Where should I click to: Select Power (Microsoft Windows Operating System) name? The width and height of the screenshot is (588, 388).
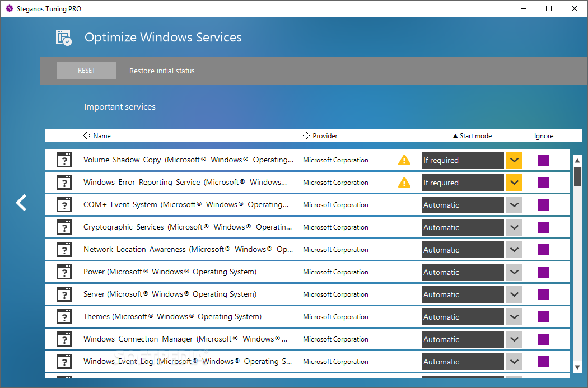pos(170,272)
